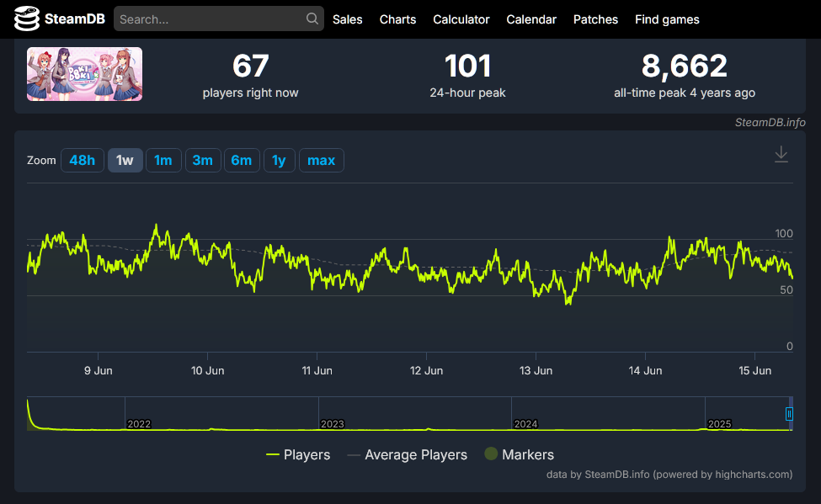
Task: Click the '14 Jun' axis label
Action: pos(645,370)
